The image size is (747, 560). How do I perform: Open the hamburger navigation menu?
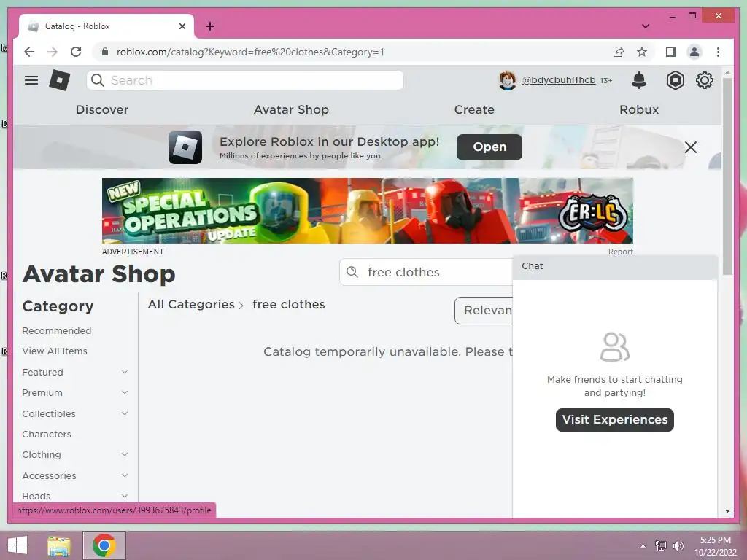[x=31, y=80]
